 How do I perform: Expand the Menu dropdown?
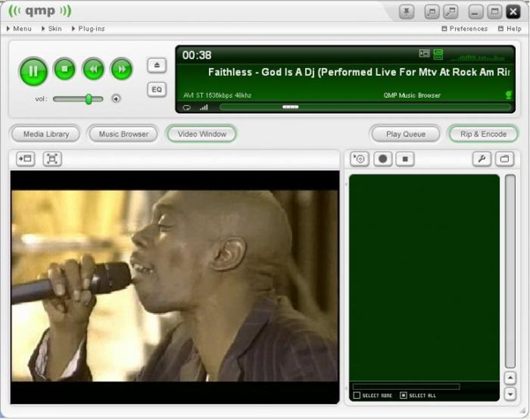(x=19, y=29)
